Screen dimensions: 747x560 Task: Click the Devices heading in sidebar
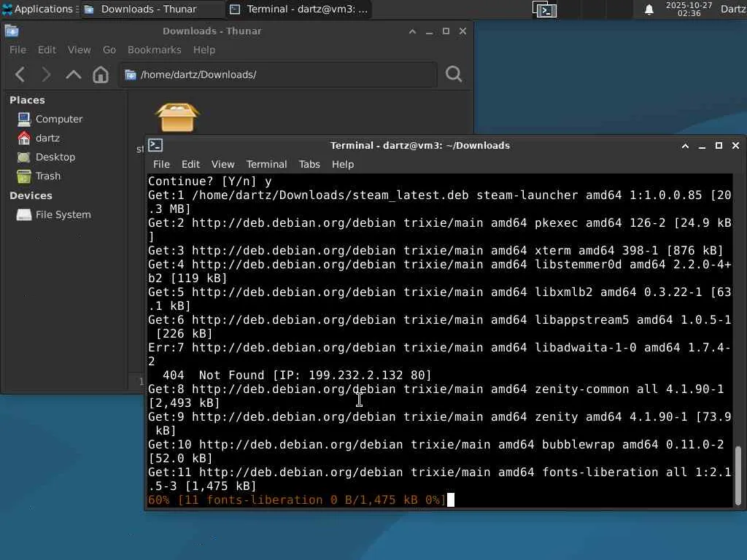pyautogui.click(x=31, y=195)
